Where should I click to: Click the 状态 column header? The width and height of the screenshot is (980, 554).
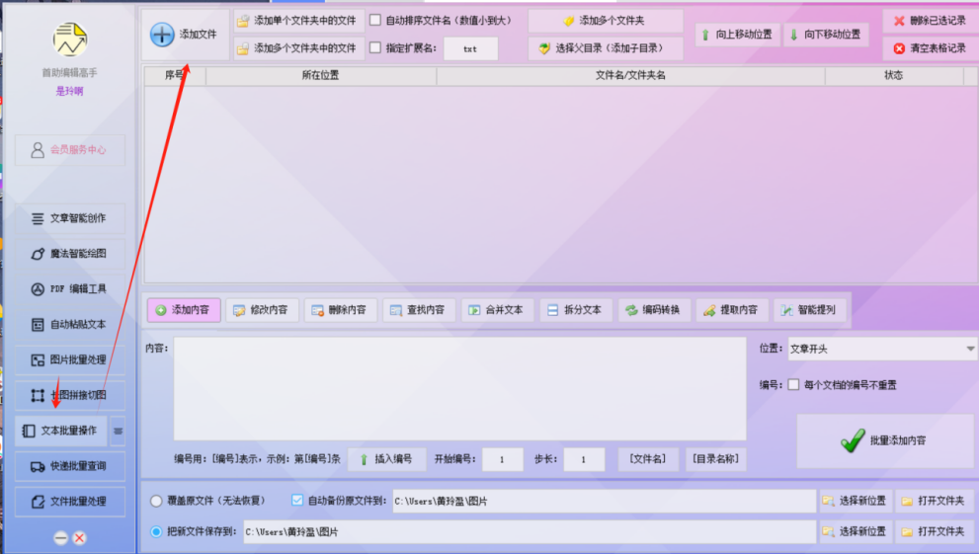pyautogui.click(x=894, y=76)
